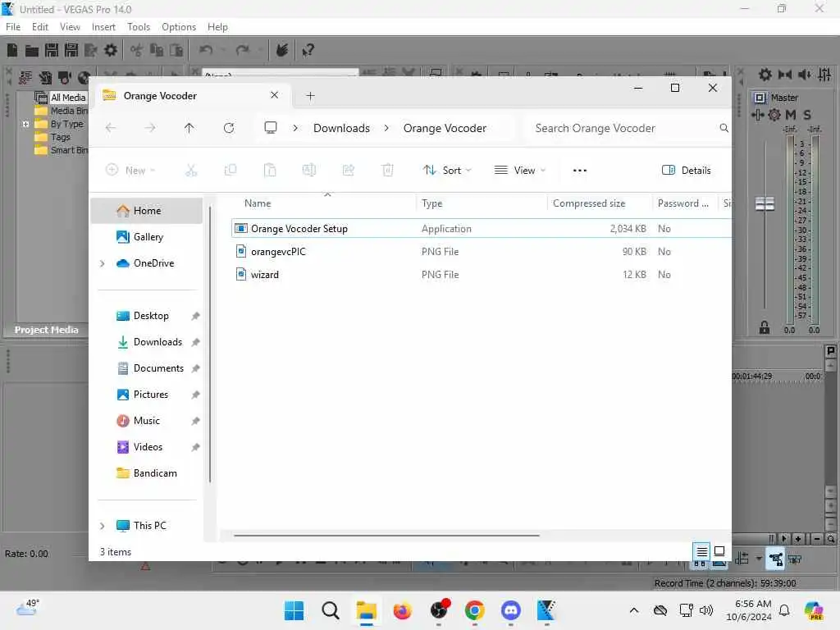Expand the This PC tree node
840x630 pixels.
coord(103,526)
